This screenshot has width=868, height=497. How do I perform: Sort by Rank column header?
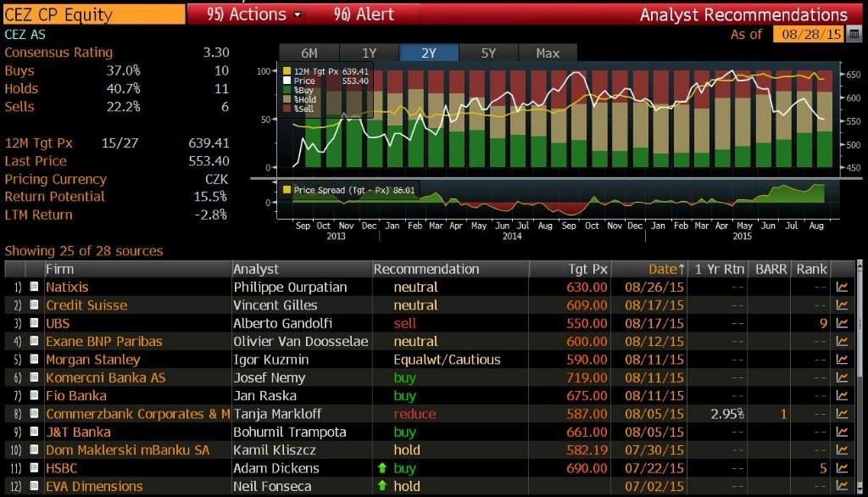811,269
